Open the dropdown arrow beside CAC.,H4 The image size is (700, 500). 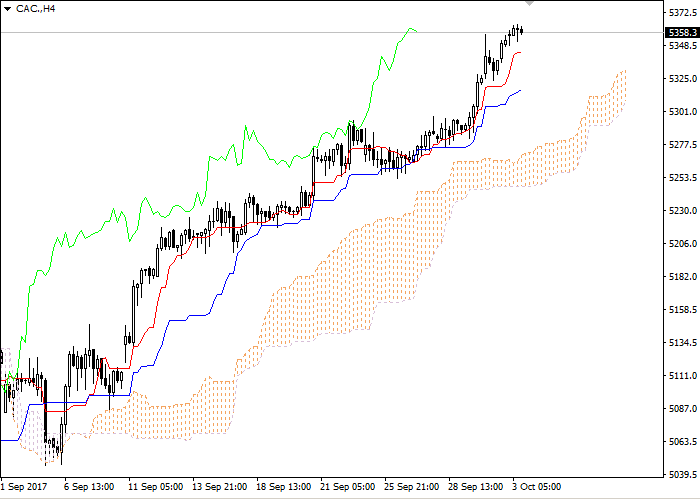7,9
